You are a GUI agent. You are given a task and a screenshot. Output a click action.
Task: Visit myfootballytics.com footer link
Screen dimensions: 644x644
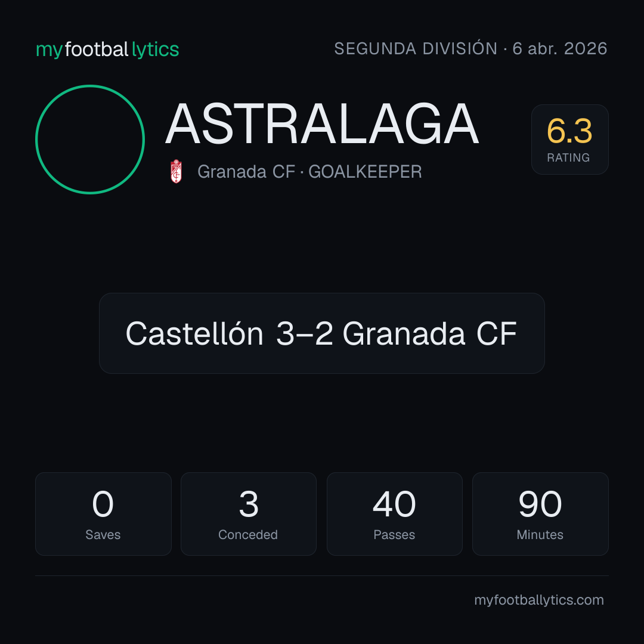pyautogui.click(x=539, y=600)
